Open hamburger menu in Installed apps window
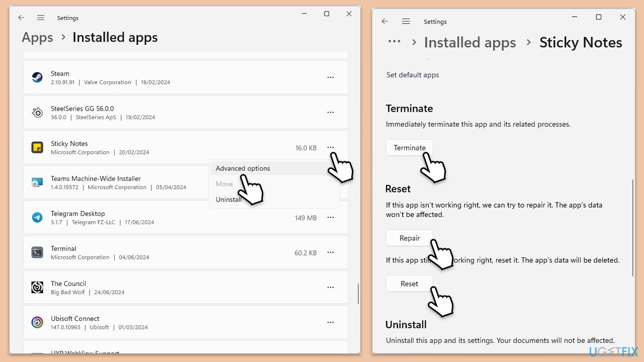Viewport: 644px width, 362px height. coord(41,18)
